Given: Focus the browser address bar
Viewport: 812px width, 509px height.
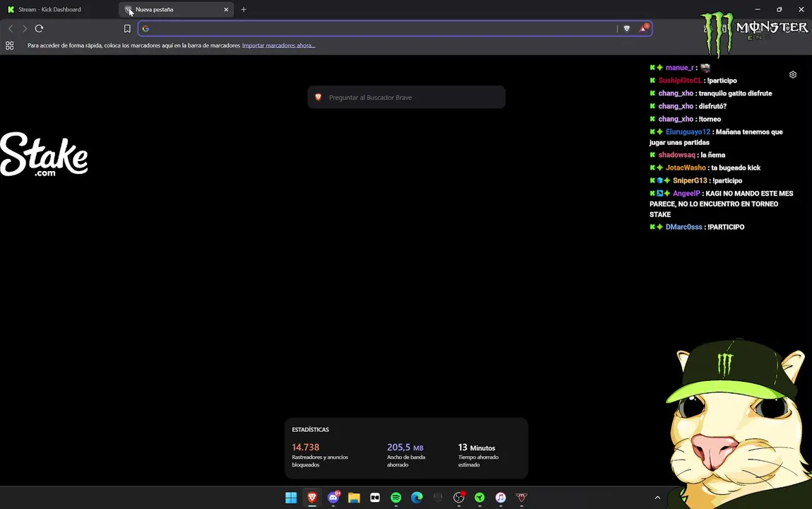Looking at the screenshot, I should pos(383,28).
